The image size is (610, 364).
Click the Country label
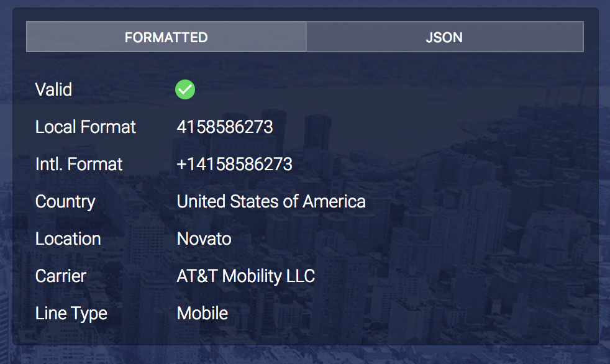pyautogui.click(x=65, y=201)
